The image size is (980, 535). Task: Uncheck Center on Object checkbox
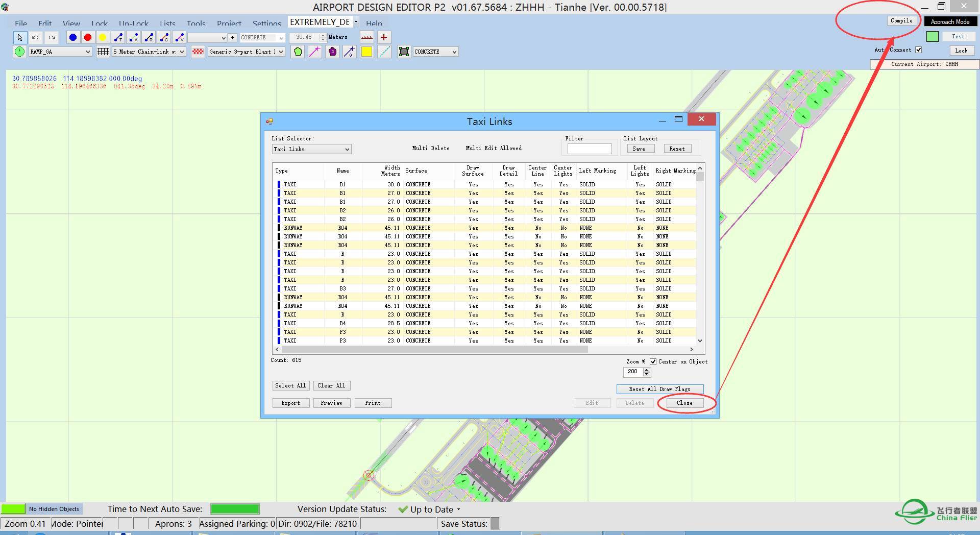(x=653, y=361)
